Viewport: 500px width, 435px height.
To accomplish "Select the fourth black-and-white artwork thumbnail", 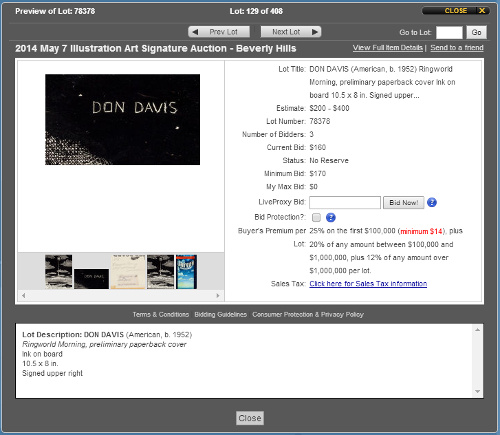I will click(161, 271).
